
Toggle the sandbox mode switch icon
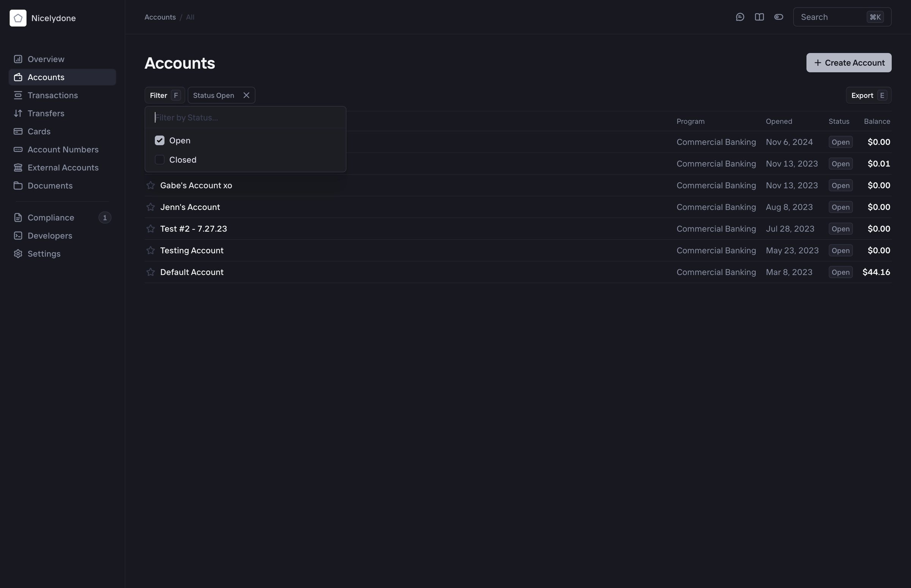click(779, 17)
